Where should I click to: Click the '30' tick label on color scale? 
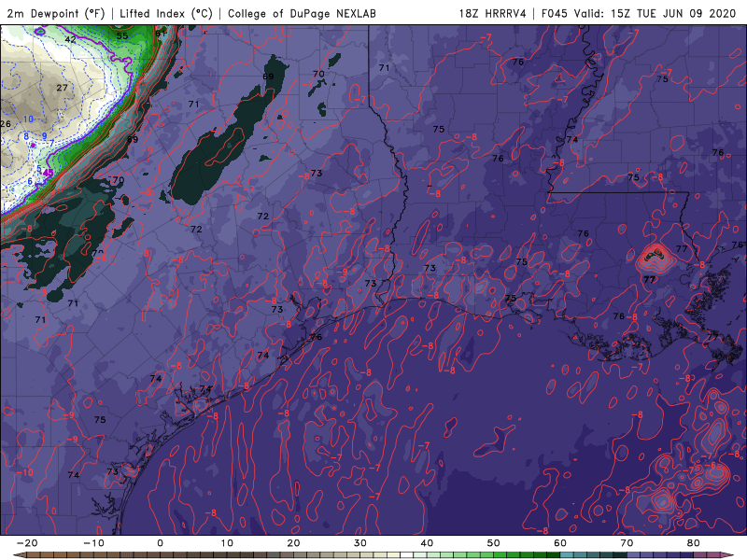click(x=360, y=543)
